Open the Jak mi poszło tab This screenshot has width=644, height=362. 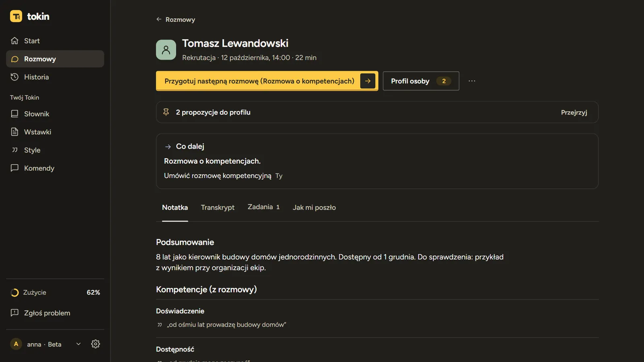(314, 208)
